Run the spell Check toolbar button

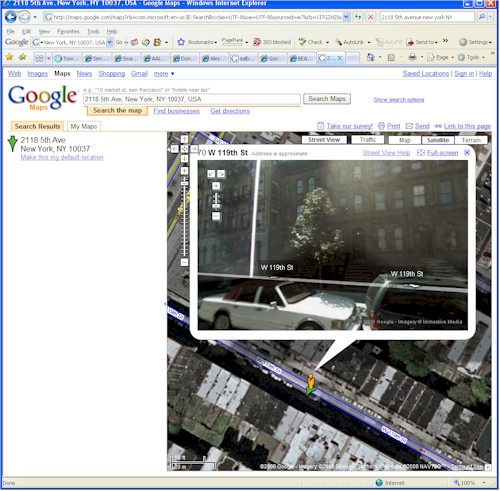pos(311,42)
